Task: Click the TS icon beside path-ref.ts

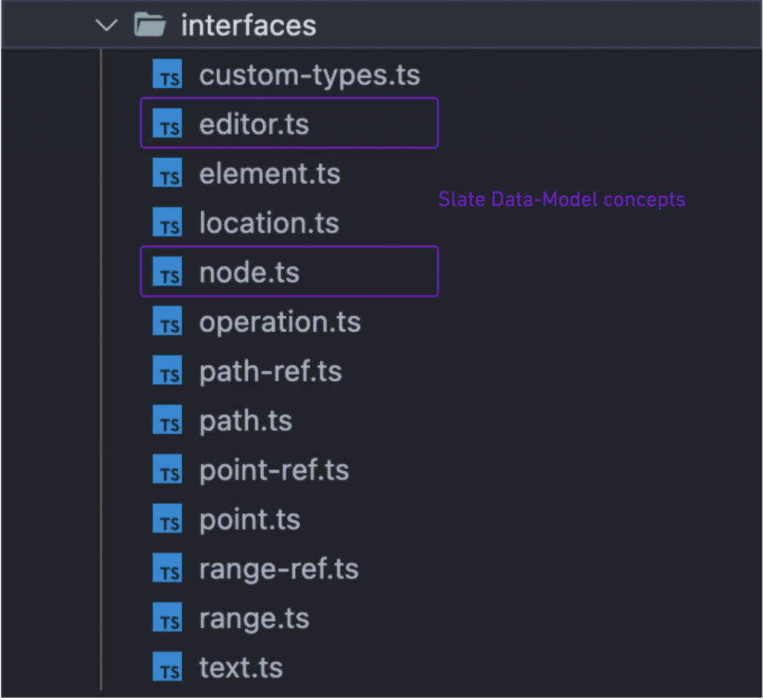Action: (x=168, y=372)
